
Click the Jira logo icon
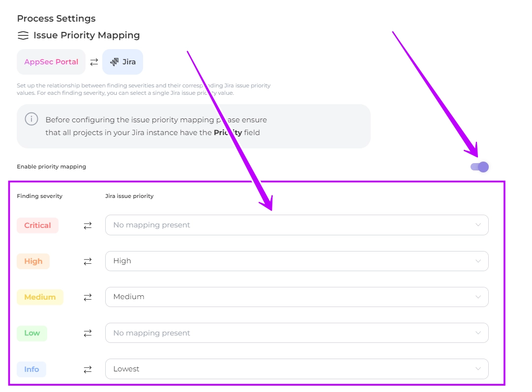114,62
